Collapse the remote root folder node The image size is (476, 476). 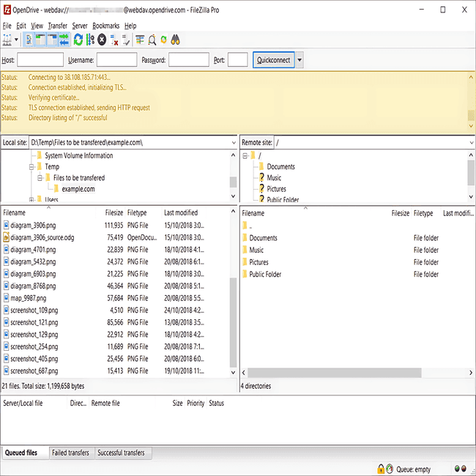[245, 156]
